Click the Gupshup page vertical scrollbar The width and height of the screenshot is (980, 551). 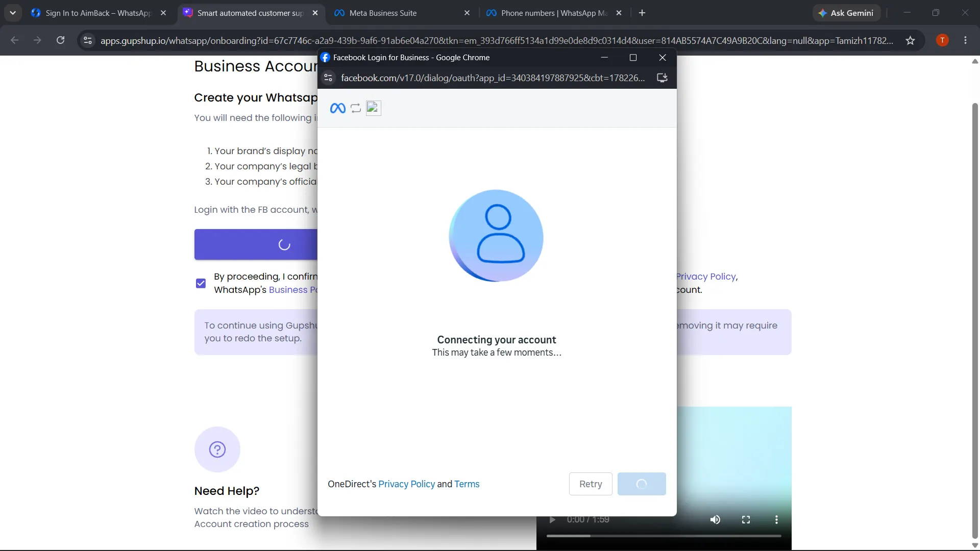coord(975,321)
